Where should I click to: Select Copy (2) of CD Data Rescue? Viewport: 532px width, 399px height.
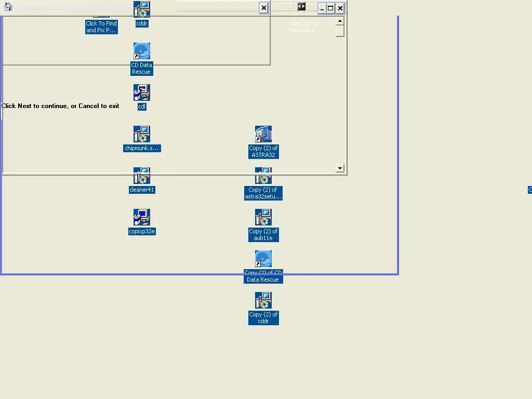coord(263,267)
